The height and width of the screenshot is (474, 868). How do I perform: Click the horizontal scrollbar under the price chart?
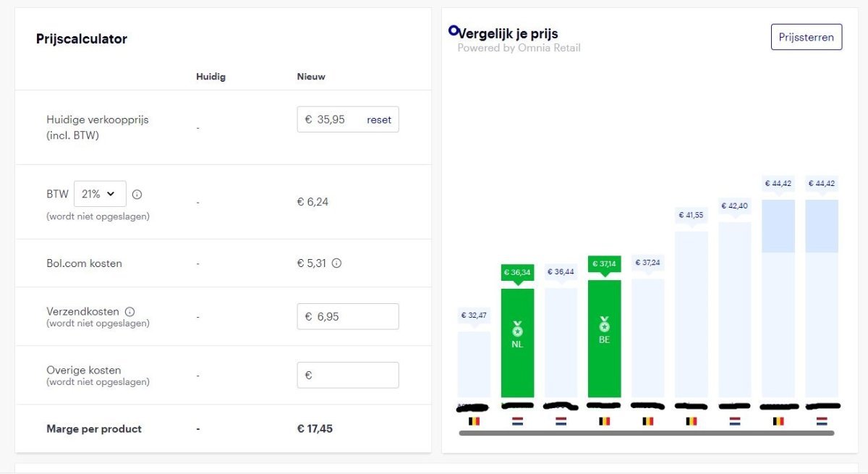click(x=647, y=433)
